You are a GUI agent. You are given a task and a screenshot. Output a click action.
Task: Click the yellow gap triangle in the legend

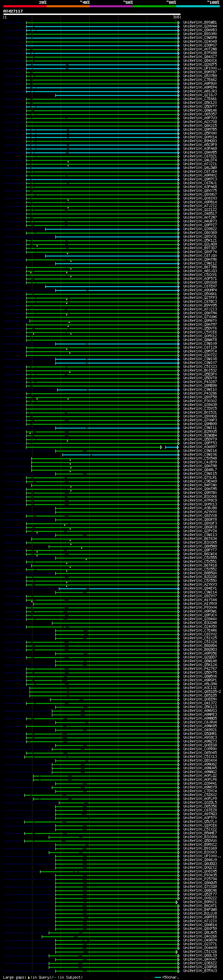click(29, 977)
